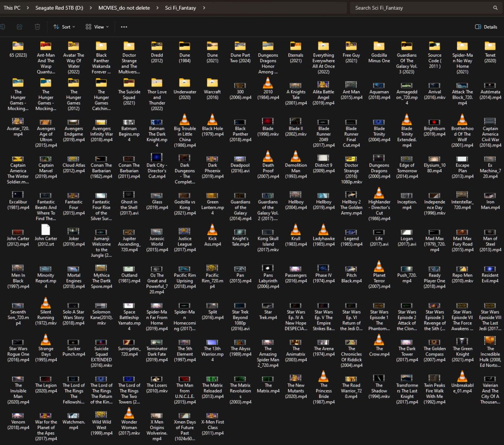Navigate to Seagate Red 5TB (D:) breadcrumb
Image resolution: width=504 pixels, height=445 pixels.
[x=59, y=8]
